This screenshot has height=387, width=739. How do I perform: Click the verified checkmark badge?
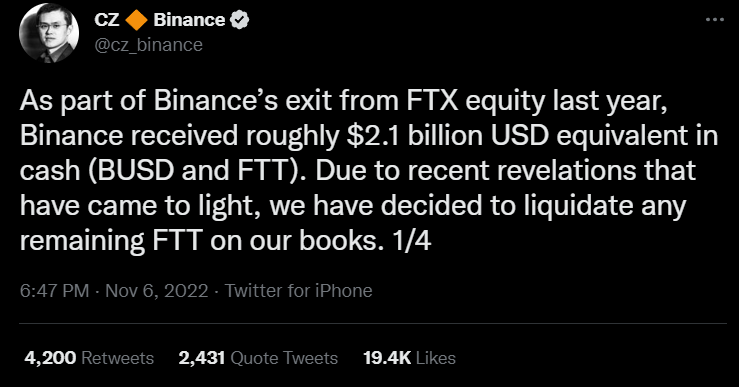239,20
